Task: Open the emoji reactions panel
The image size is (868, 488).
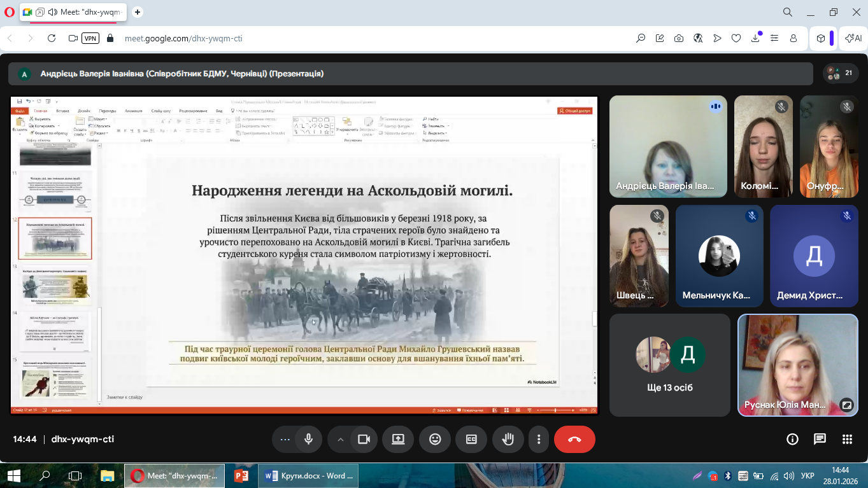Action: coord(435,439)
